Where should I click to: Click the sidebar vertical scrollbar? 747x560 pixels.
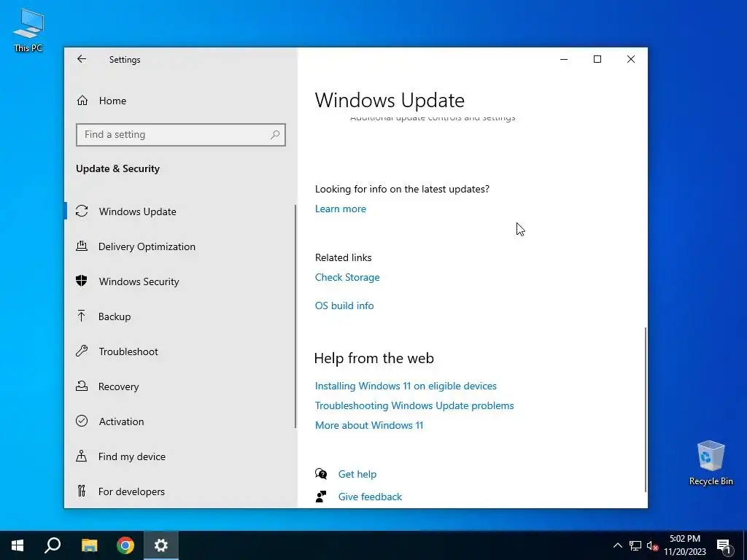point(295,316)
